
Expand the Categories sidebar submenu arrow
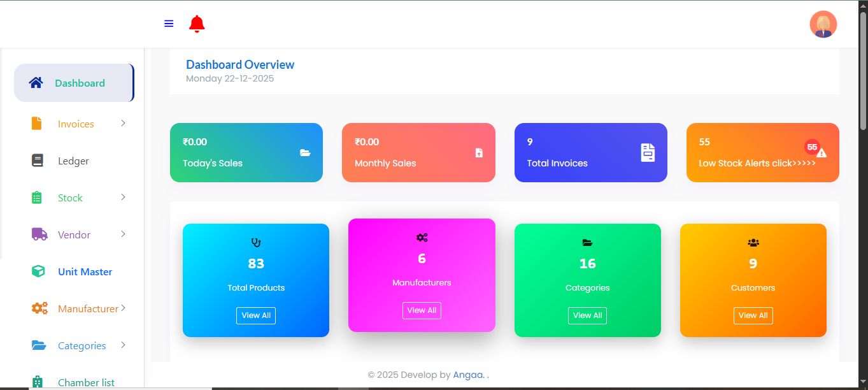pos(123,345)
